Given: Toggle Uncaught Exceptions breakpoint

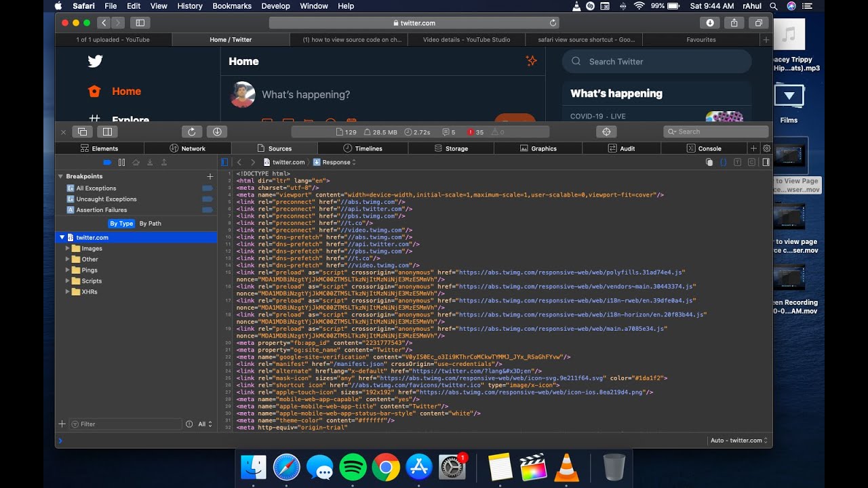Looking at the screenshot, I should click(x=208, y=199).
